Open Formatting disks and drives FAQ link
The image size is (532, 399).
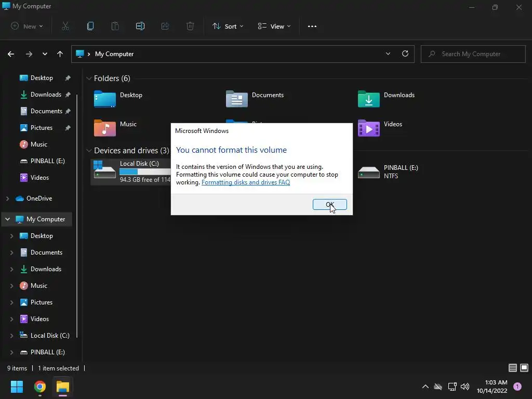[246, 182]
